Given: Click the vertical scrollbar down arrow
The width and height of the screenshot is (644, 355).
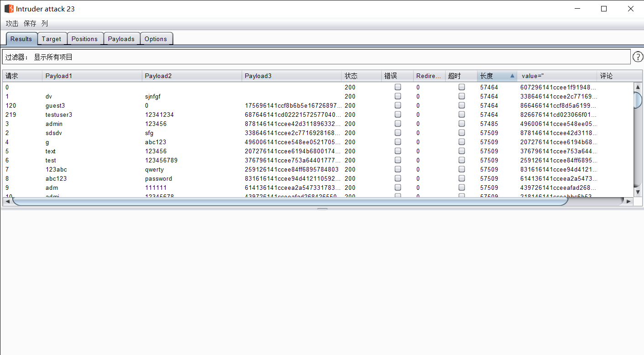Looking at the screenshot, I should [638, 192].
